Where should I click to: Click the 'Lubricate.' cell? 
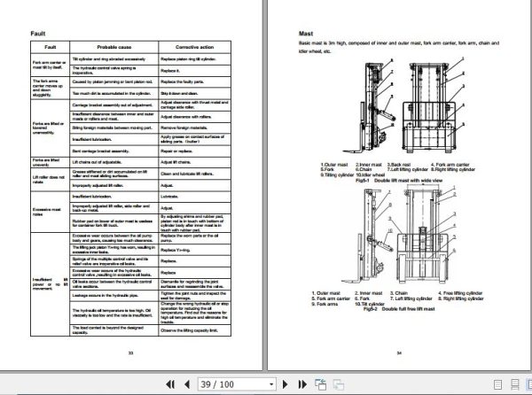195,197
